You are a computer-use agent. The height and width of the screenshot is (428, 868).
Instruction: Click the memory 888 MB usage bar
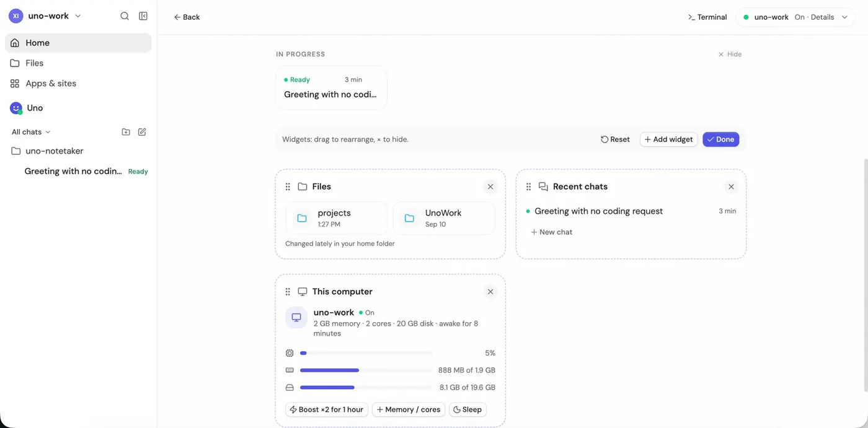tap(366, 370)
